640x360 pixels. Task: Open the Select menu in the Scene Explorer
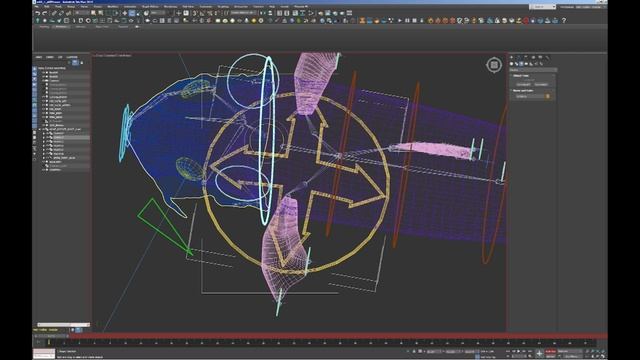(39, 57)
